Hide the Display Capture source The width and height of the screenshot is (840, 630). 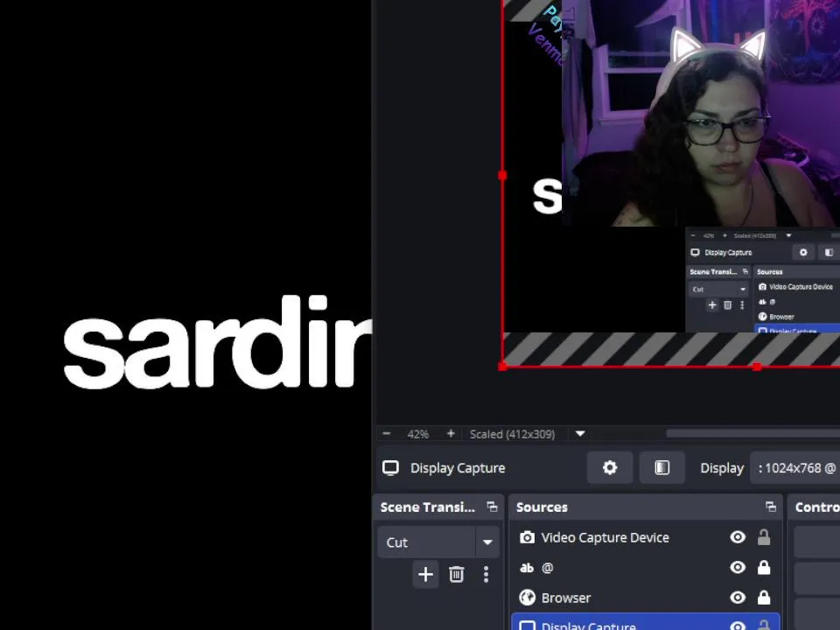(738, 625)
